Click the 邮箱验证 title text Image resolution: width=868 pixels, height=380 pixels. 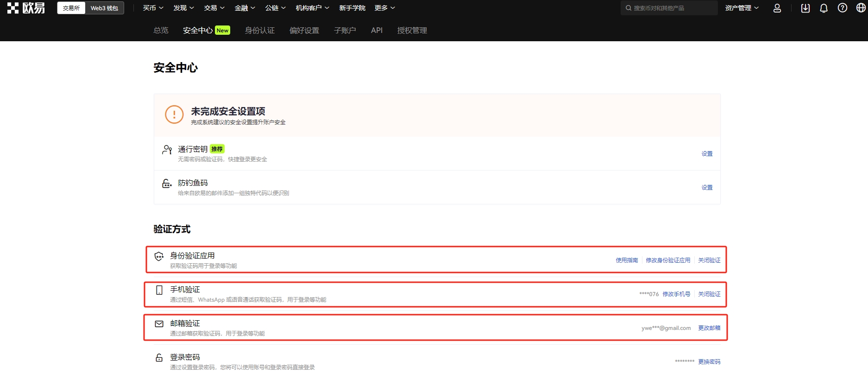click(185, 323)
